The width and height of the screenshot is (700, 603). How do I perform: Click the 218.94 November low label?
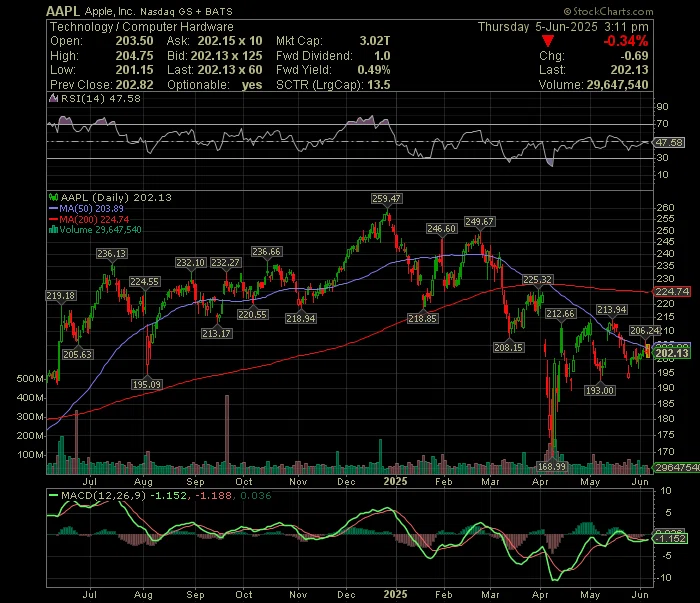(300, 318)
